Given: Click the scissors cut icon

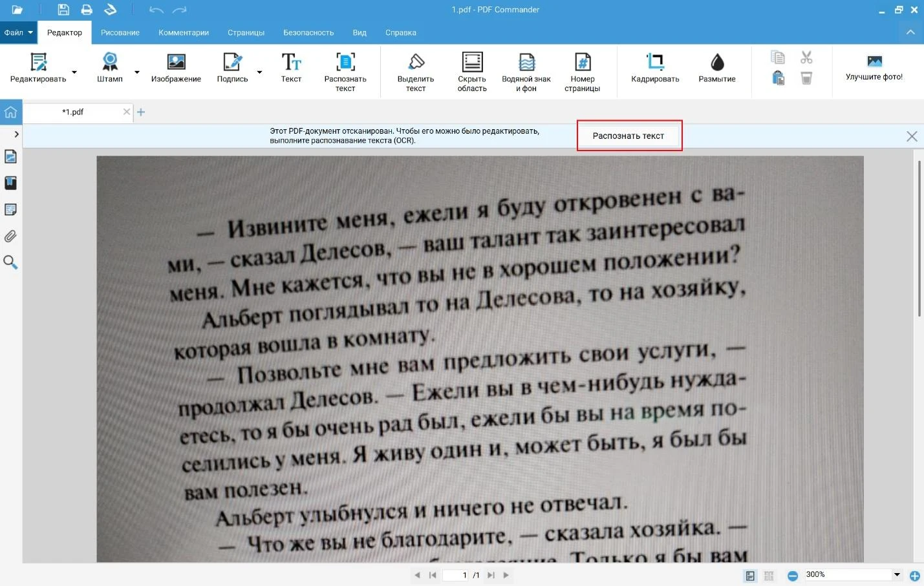Looking at the screenshot, I should pyautogui.click(x=806, y=58).
